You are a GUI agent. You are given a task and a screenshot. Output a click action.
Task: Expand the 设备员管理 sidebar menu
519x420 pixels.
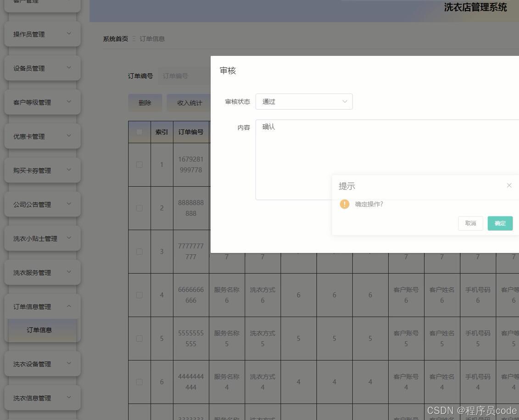click(x=42, y=68)
